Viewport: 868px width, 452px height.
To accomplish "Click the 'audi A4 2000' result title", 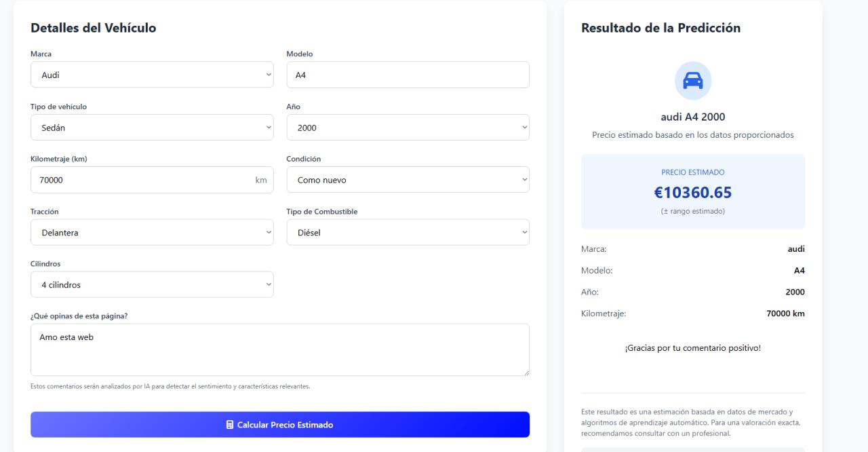I will coord(692,117).
